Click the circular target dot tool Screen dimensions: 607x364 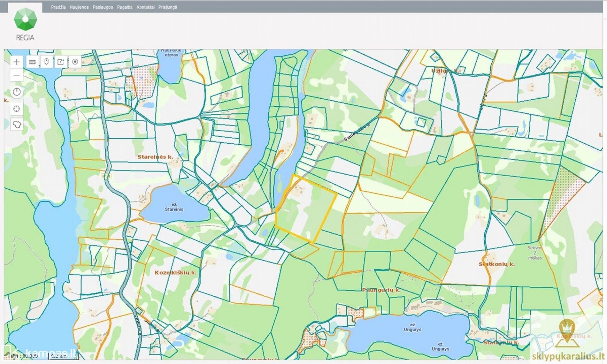(75, 62)
